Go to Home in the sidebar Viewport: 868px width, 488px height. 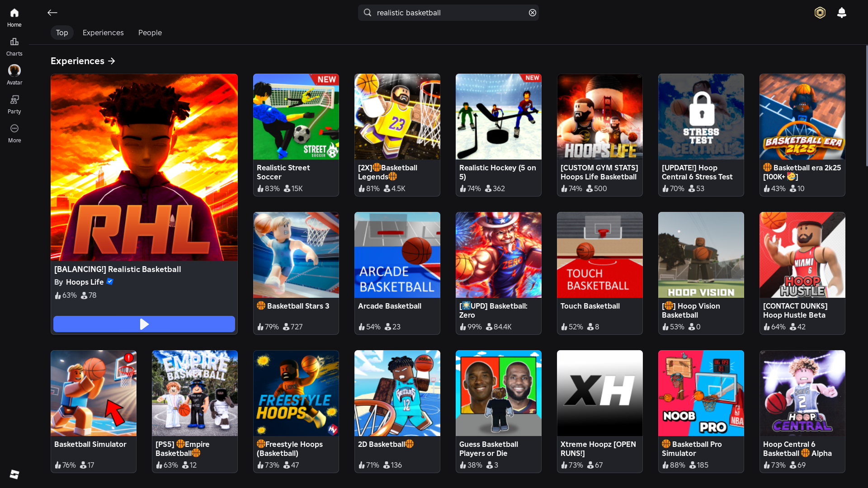click(14, 18)
